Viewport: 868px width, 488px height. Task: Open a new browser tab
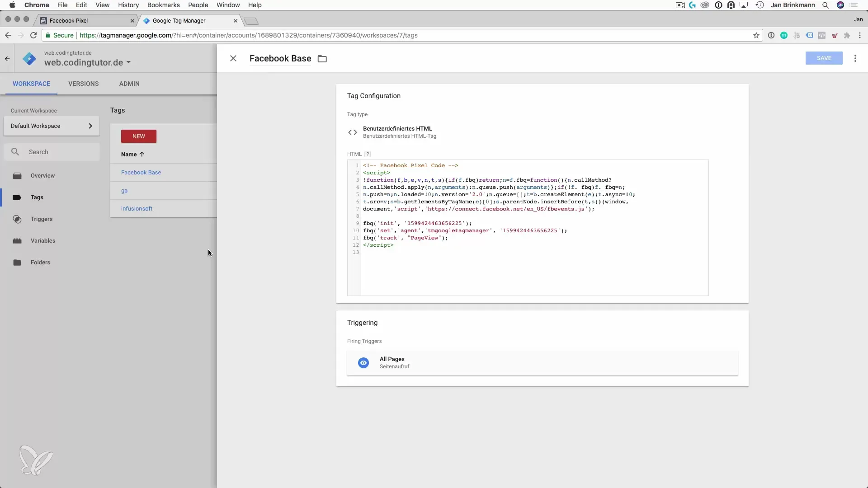tap(251, 21)
